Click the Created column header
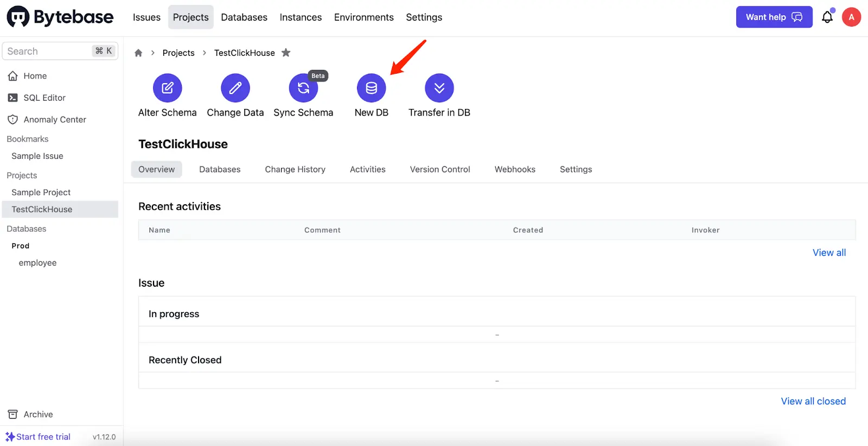868x446 pixels. (528, 230)
